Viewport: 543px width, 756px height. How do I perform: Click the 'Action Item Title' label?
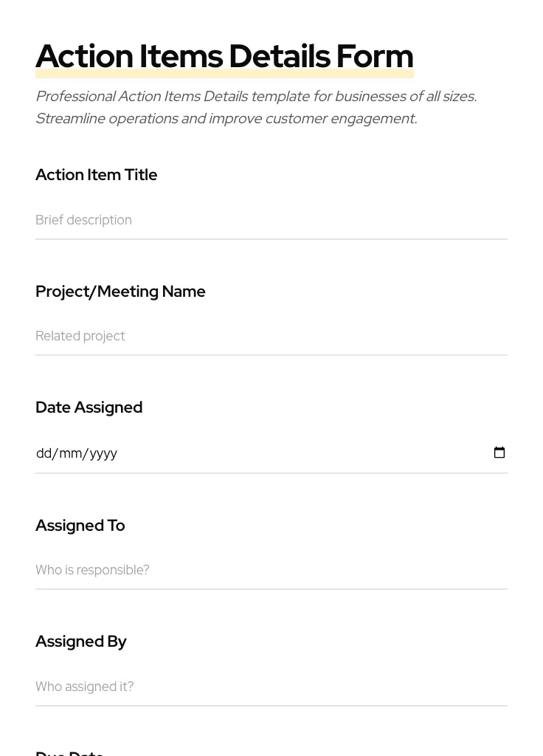(x=96, y=175)
